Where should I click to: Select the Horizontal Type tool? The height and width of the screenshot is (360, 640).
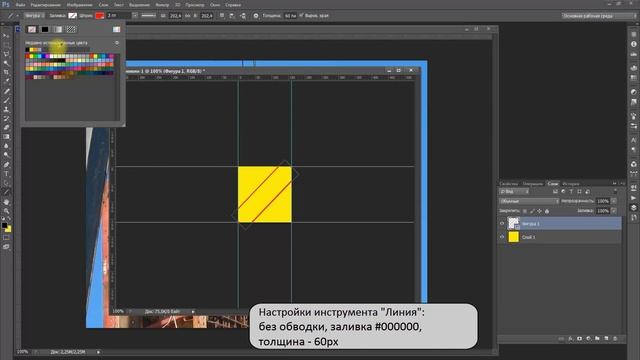coord(6,174)
